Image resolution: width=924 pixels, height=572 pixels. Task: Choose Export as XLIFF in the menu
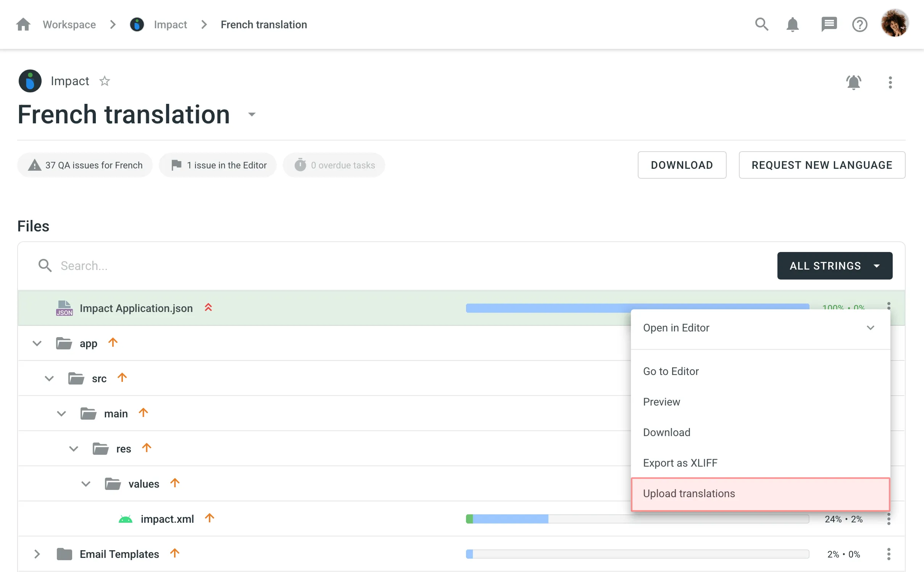[680, 463]
